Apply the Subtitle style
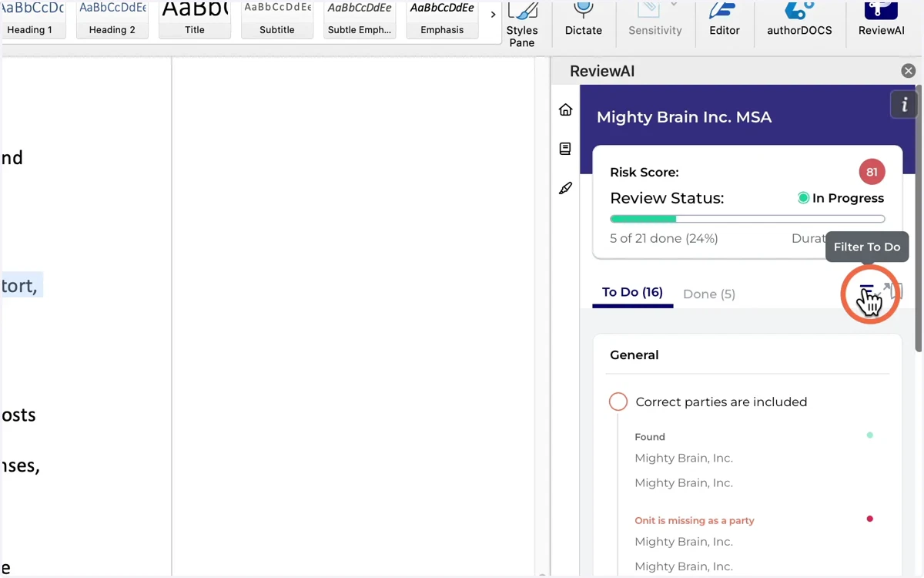The image size is (924, 578). 277,20
